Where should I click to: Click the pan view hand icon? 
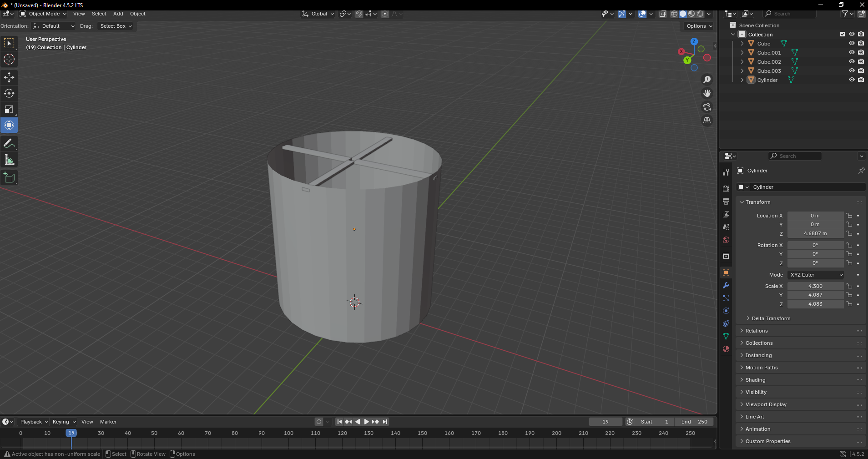pos(707,93)
